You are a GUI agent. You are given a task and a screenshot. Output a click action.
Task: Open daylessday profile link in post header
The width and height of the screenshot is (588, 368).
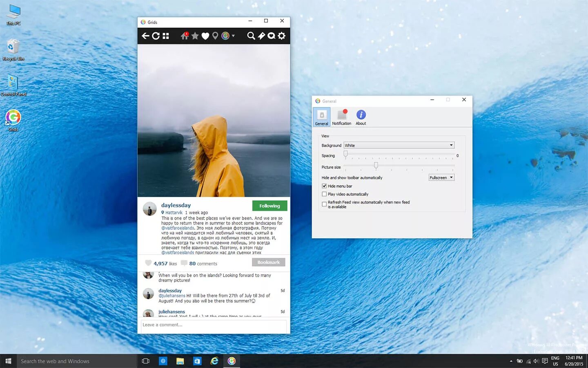click(176, 205)
